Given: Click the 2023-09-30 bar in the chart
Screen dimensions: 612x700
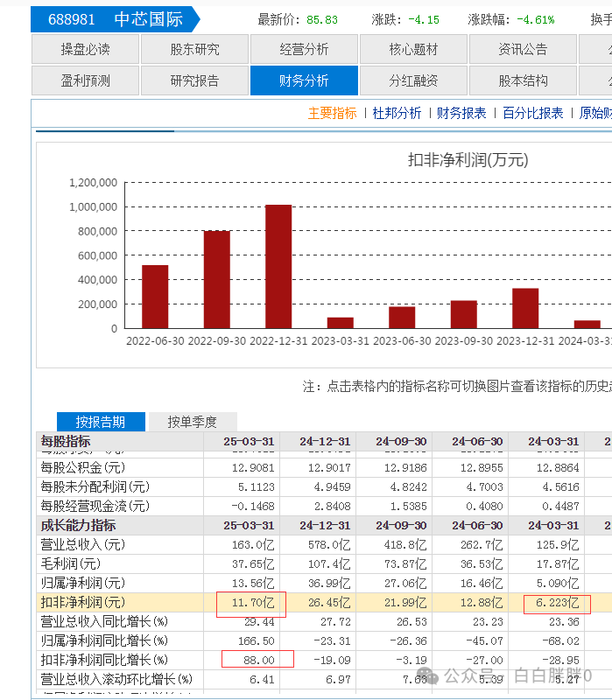Looking at the screenshot, I should click(x=464, y=315).
